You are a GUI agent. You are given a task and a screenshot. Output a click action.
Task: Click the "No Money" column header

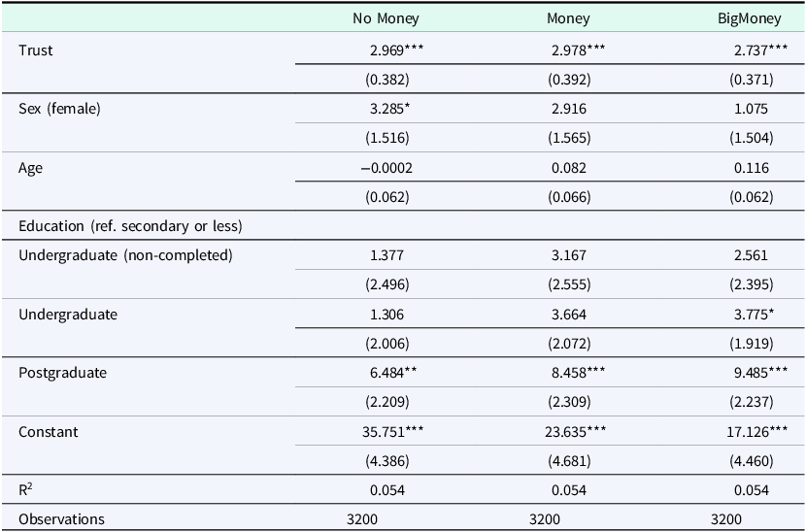386,18
